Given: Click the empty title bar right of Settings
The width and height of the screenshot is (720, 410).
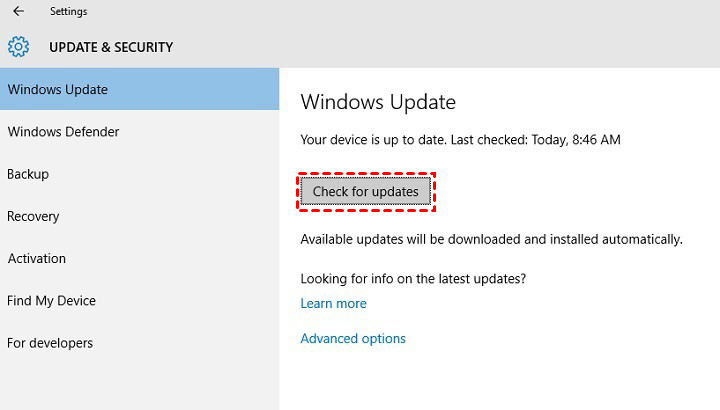Looking at the screenshot, I should point(400,12).
